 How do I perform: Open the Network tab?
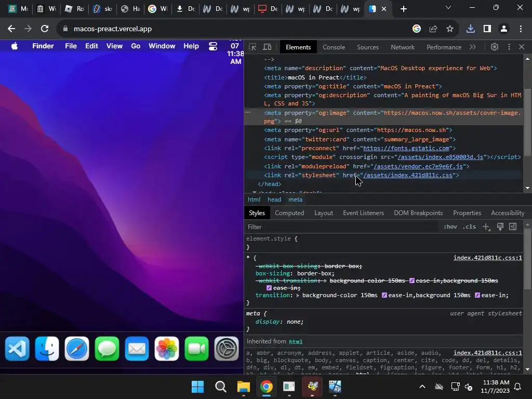(x=403, y=47)
